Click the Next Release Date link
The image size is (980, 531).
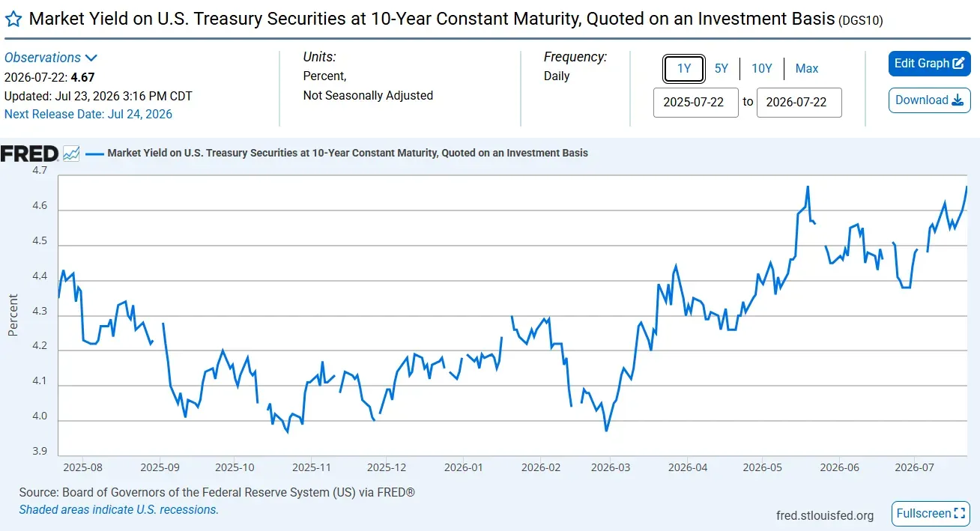(x=88, y=115)
